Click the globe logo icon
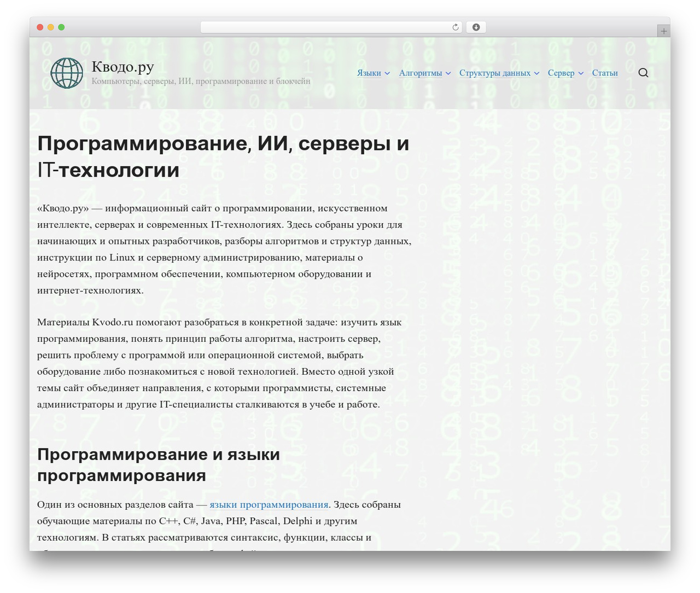The image size is (700, 593). tap(67, 73)
